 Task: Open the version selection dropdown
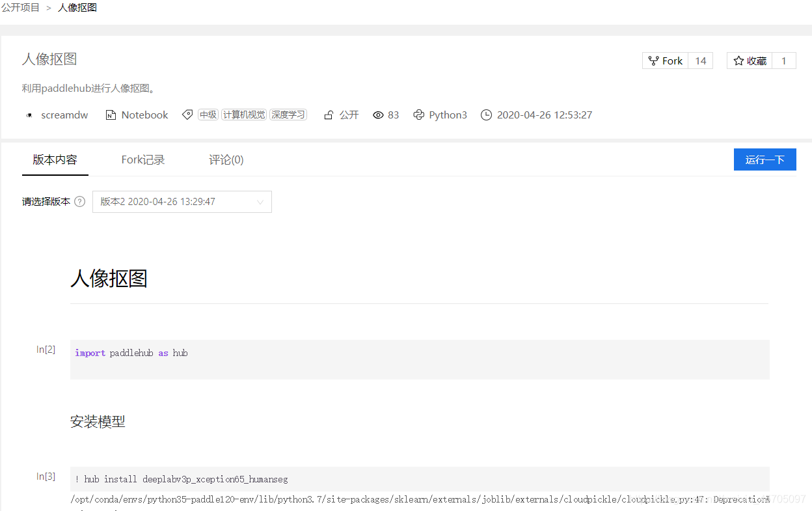[x=182, y=202]
